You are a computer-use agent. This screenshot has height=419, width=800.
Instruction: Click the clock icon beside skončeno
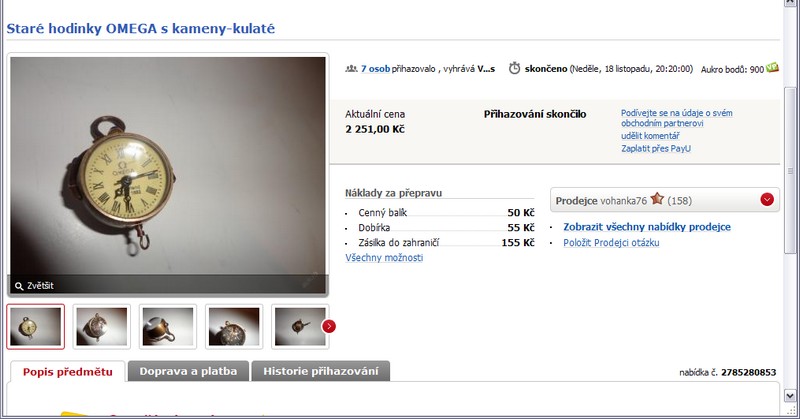[x=514, y=68]
